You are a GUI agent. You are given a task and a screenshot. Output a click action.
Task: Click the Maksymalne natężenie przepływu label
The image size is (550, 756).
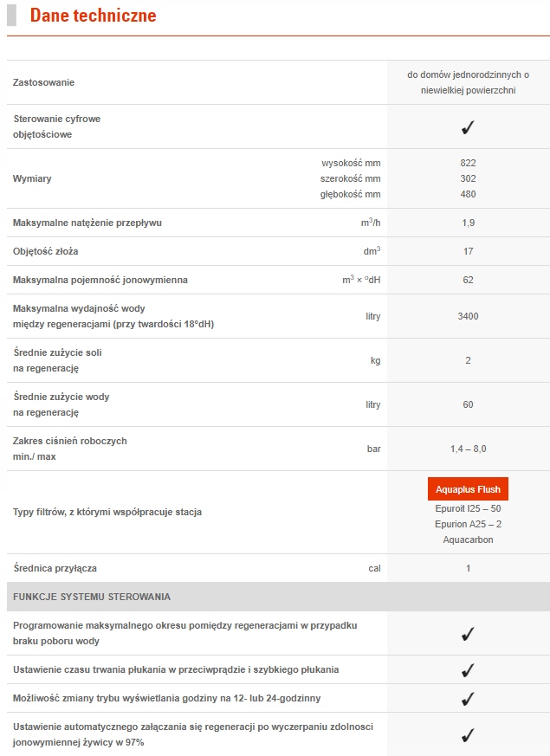87,223
